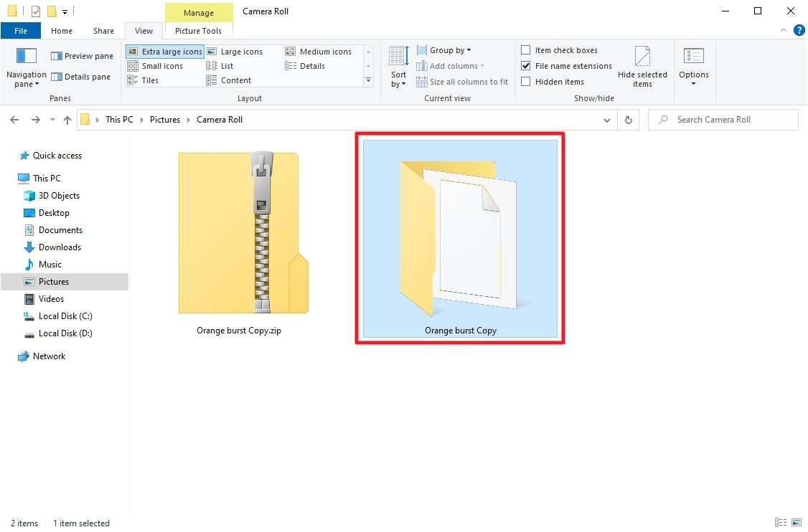Open Quick access in the sidebar

click(x=50, y=156)
